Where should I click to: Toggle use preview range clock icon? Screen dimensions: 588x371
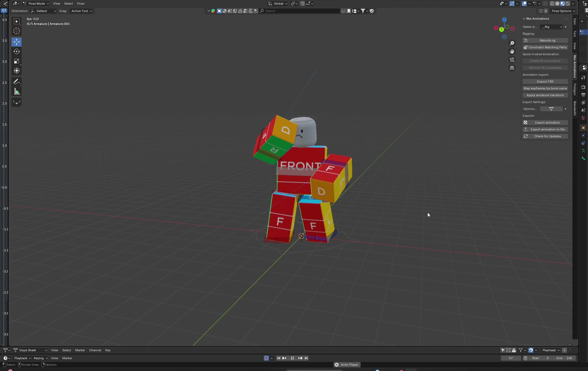point(525,358)
